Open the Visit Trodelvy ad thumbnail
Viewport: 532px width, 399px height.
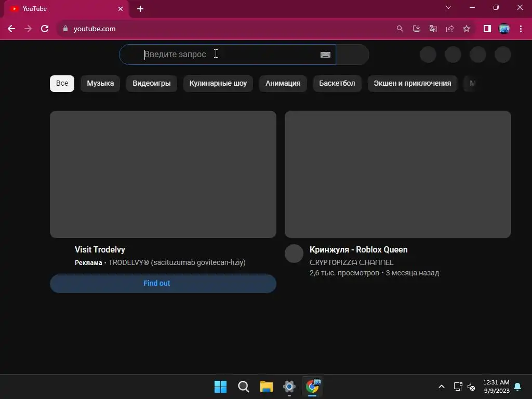click(x=163, y=174)
